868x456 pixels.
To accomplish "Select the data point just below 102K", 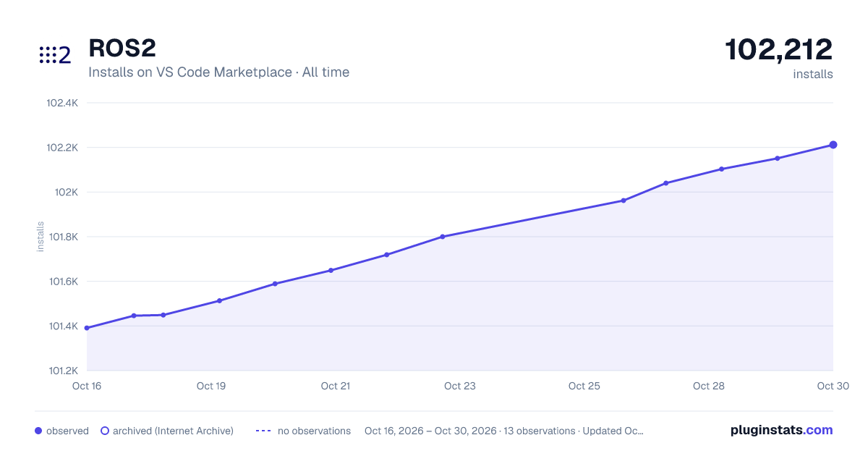I will click(x=624, y=200).
